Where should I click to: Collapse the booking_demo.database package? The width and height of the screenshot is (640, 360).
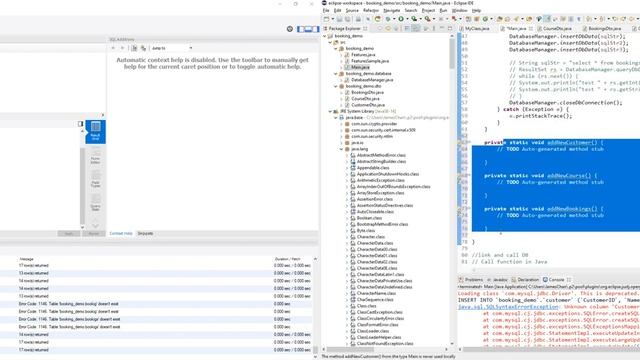click(x=336, y=73)
